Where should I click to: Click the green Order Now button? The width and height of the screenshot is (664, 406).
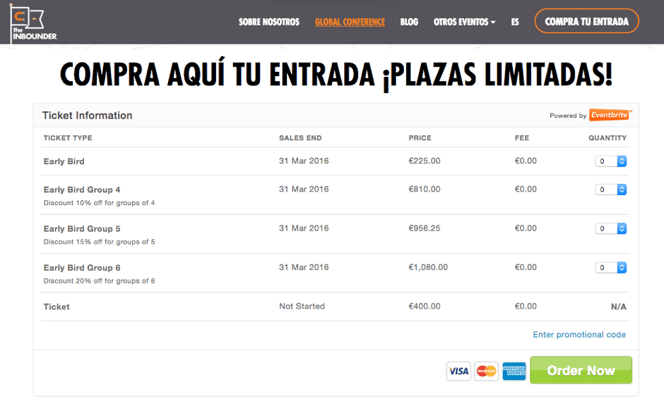[581, 370]
